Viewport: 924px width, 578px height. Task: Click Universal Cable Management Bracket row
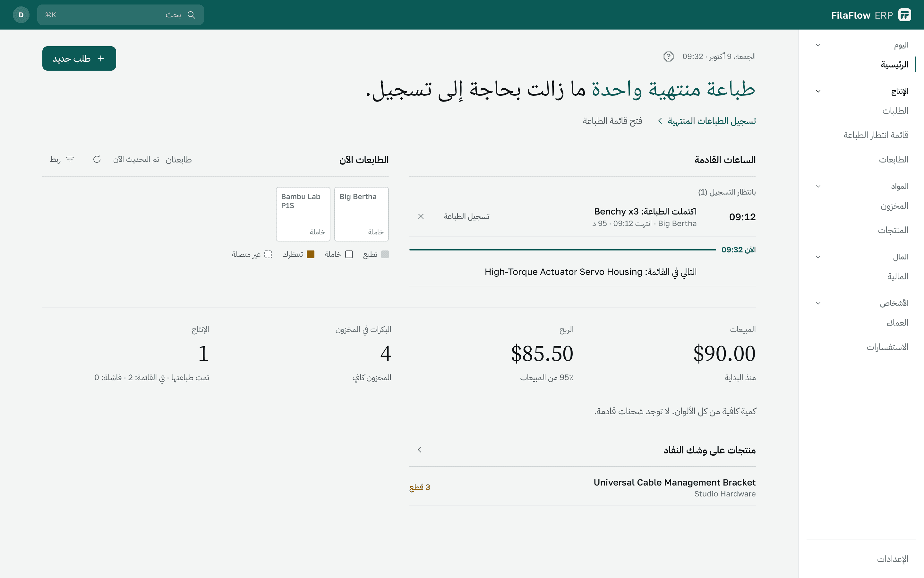[x=583, y=487]
